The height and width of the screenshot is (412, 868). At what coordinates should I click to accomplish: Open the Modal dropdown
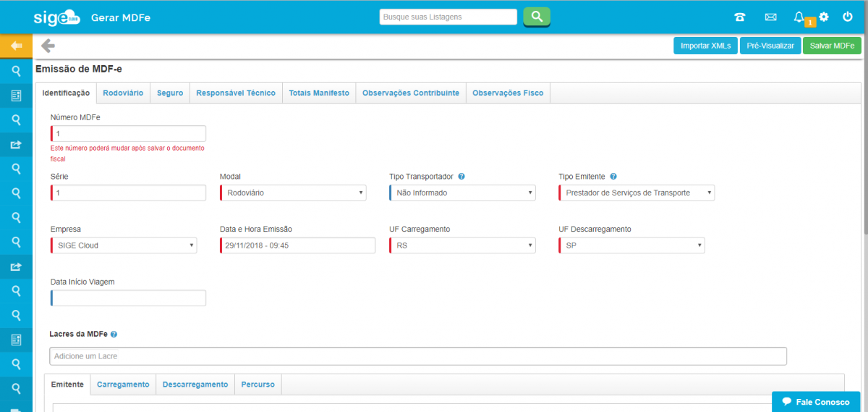tap(293, 193)
